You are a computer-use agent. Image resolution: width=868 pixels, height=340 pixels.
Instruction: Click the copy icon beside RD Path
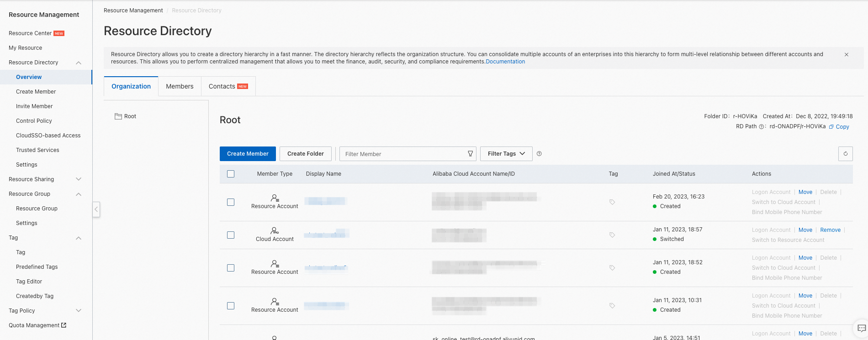click(x=831, y=127)
